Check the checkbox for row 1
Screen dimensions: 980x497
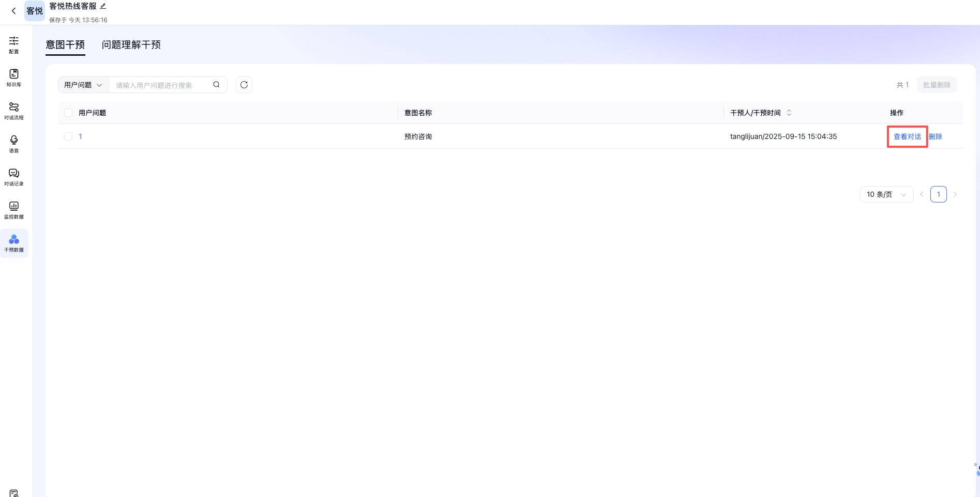(68, 136)
